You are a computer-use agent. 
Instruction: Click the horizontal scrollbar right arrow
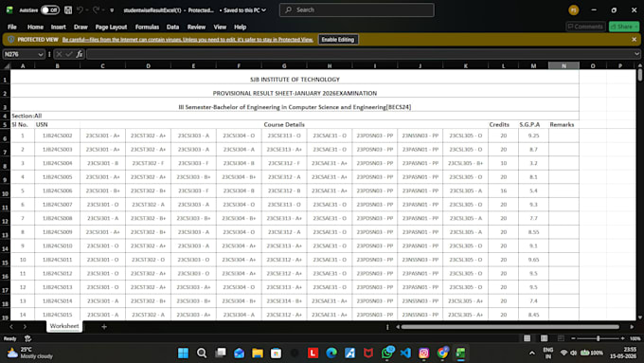[632, 327]
